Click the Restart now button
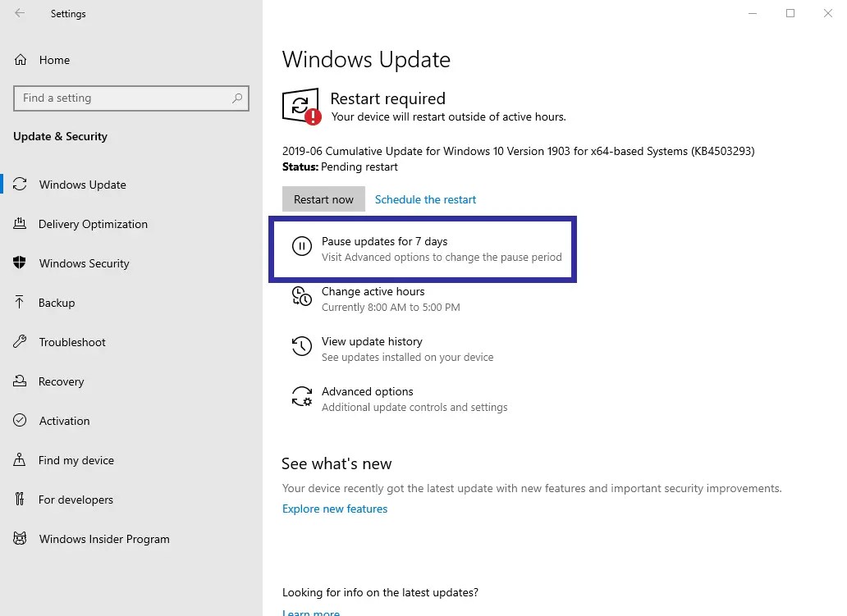 pos(323,199)
